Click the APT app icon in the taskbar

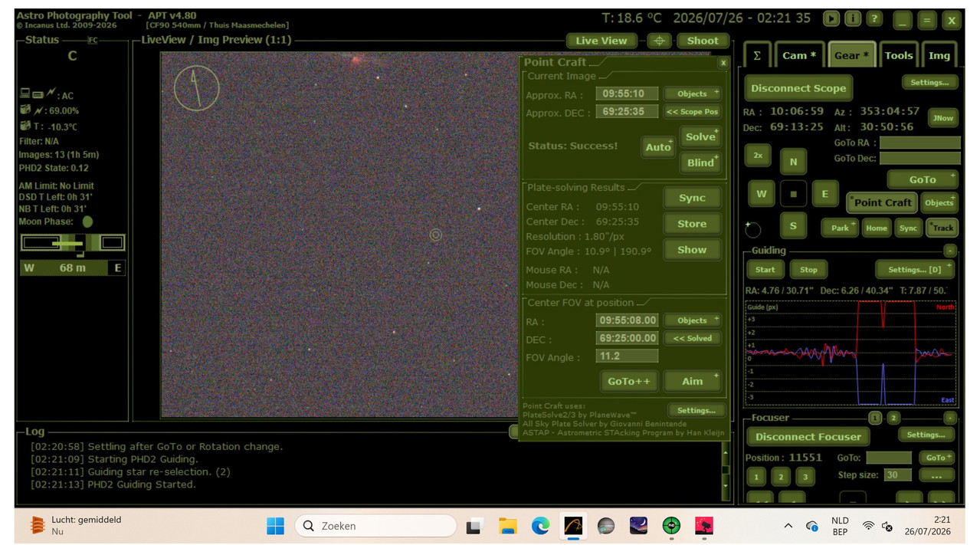[573, 526]
